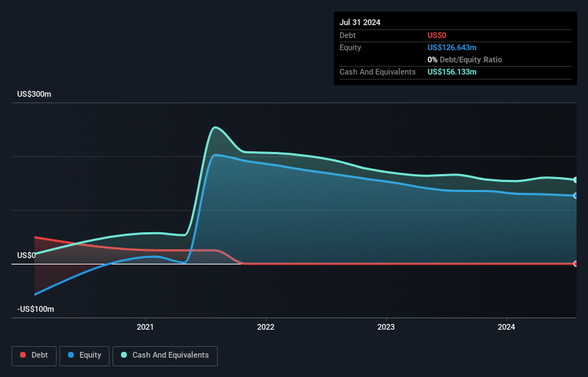Click the US$300m y-axis label
Screen dimensions: 588x377
click(34, 94)
